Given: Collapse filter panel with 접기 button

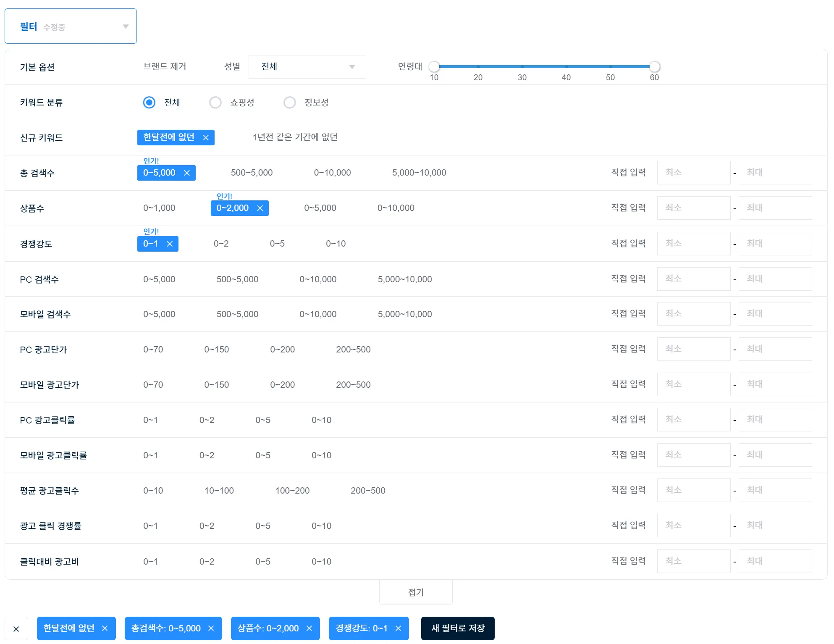Looking at the screenshot, I should (416, 592).
